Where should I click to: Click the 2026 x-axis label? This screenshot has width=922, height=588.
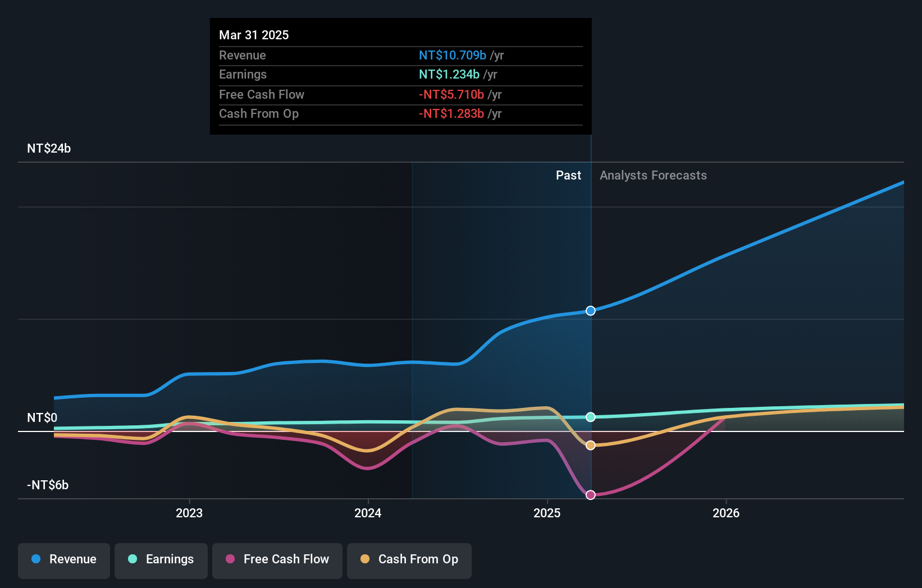coord(726,513)
